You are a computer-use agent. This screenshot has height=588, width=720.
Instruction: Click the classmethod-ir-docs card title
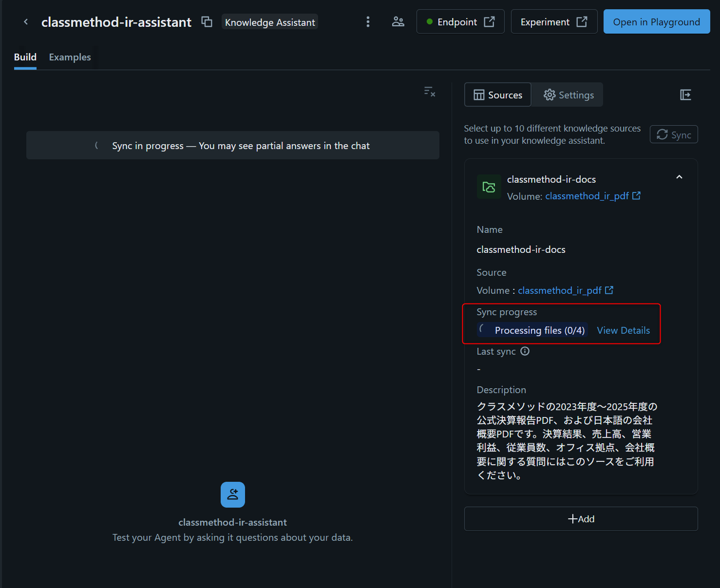[x=551, y=179]
